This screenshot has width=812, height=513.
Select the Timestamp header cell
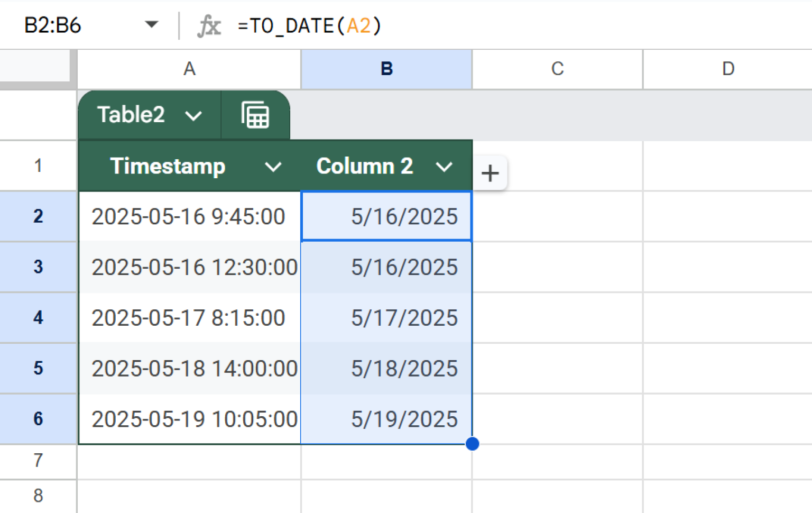[x=168, y=166]
